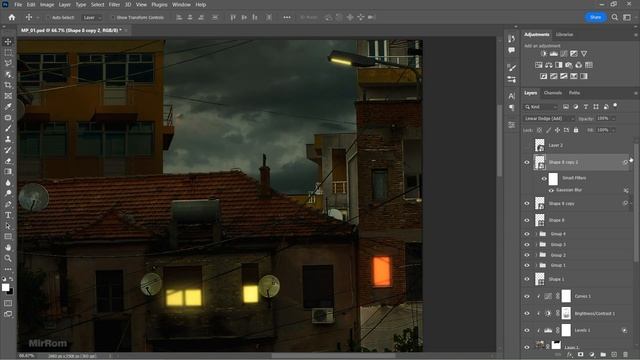Click the Shape 1 layer thumbnail
This screenshot has height=360, width=640.
click(x=540, y=279)
